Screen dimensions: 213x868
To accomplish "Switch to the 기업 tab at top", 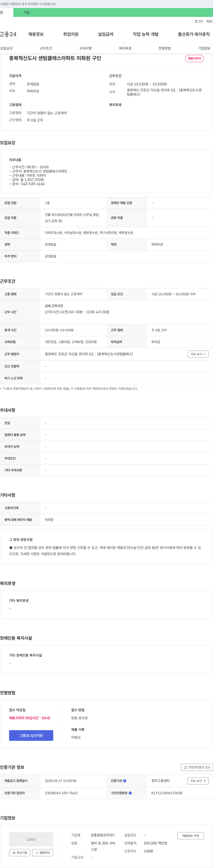I will (27, 12).
